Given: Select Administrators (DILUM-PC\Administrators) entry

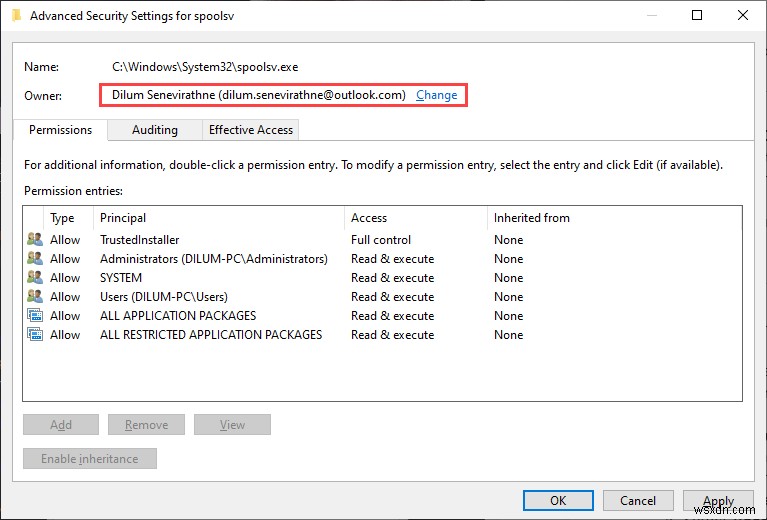Looking at the screenshot, I should [x=214, y=259].
